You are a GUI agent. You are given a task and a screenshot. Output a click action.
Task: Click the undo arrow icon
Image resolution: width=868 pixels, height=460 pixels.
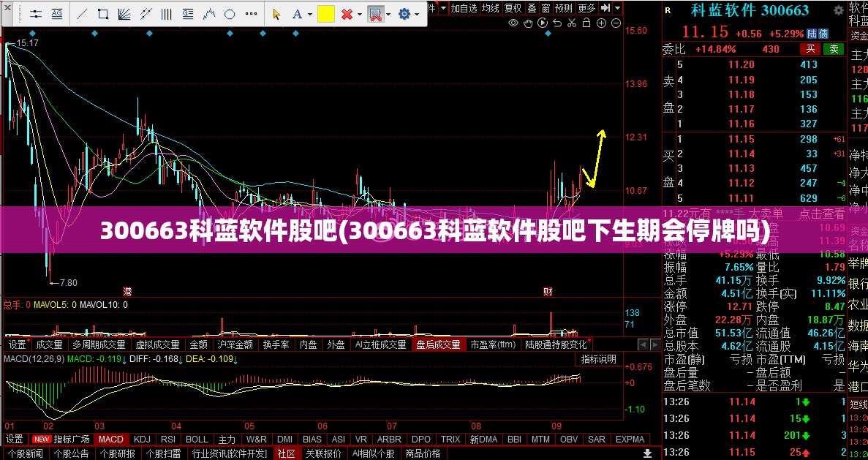pyautogui.click(x=557, y=23)
